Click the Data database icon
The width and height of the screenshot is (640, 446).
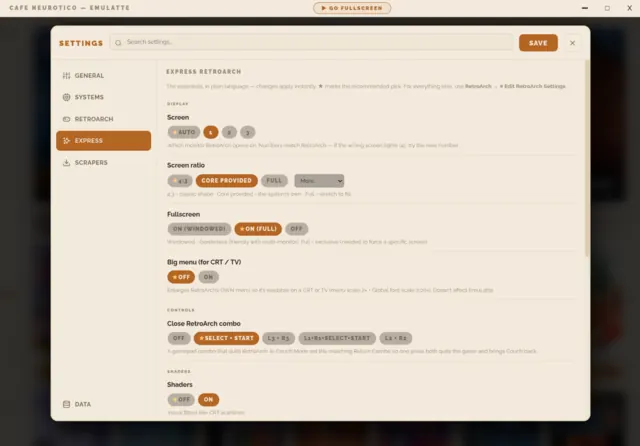point(67,404)
